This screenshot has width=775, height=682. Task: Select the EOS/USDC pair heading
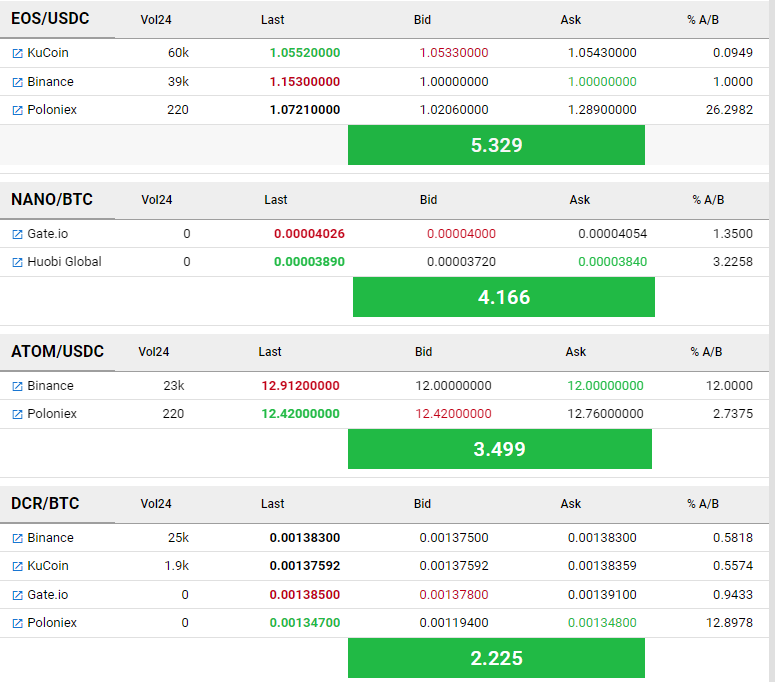click(50, 18)
